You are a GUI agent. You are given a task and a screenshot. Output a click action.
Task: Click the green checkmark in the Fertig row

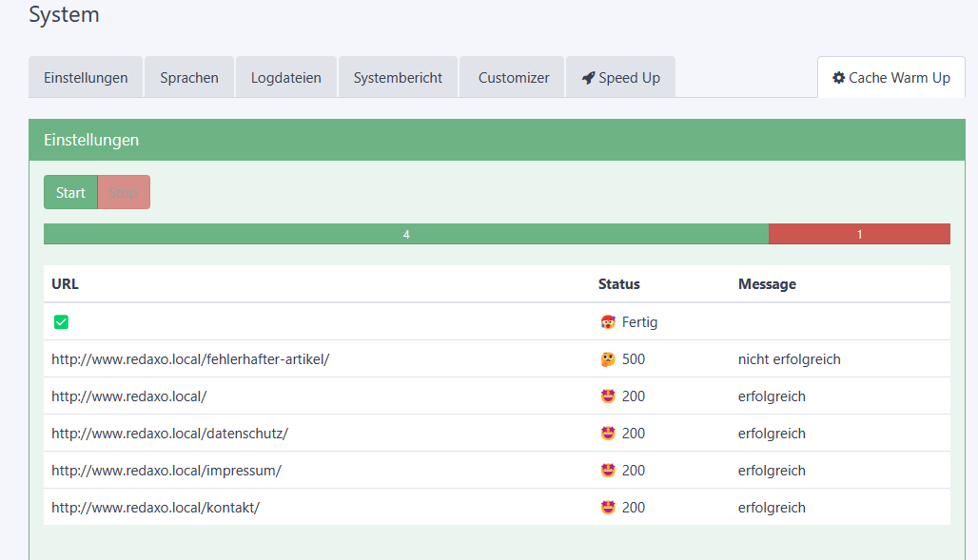61,321
